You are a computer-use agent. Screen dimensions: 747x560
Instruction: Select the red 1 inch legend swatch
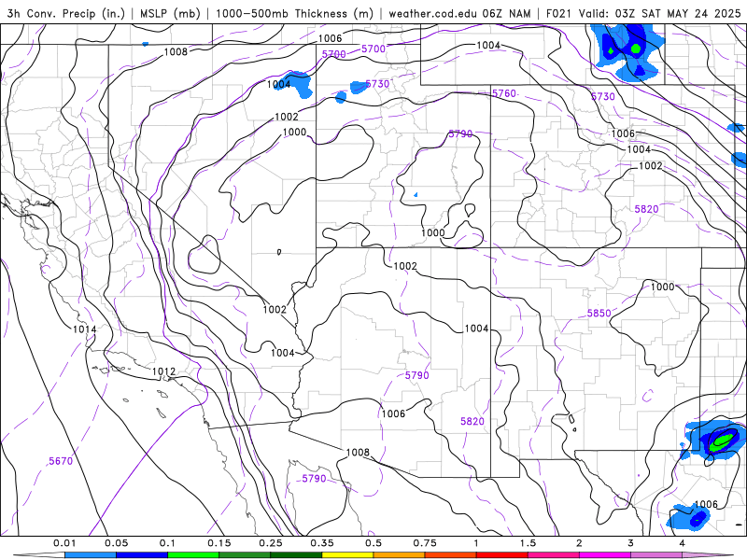tap(501, 555)
